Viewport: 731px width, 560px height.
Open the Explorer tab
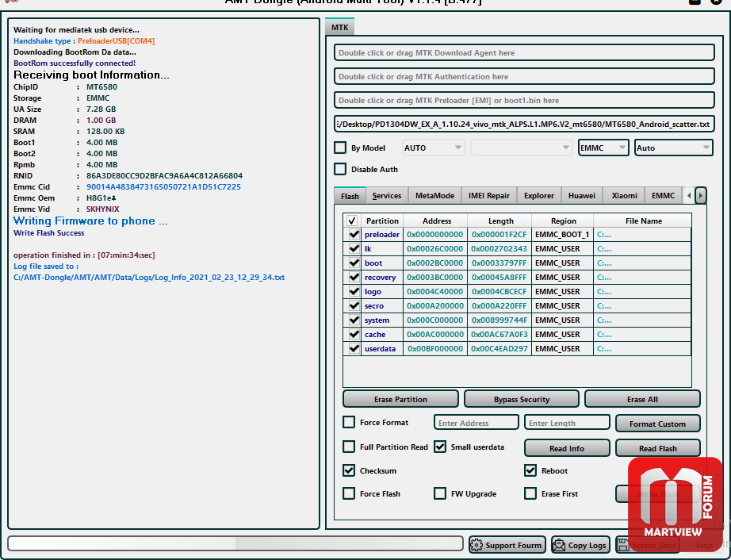pos(539,196)
